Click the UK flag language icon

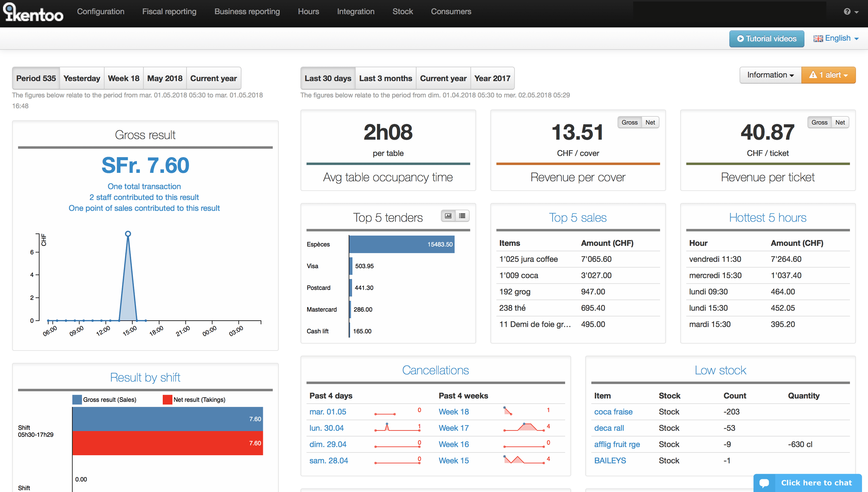tap(818, 39)
